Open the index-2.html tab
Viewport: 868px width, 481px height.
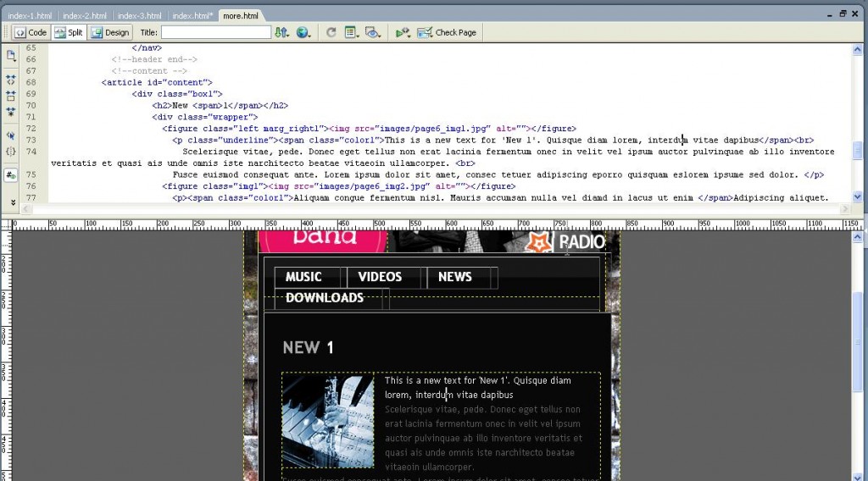(x=84, y=15)
